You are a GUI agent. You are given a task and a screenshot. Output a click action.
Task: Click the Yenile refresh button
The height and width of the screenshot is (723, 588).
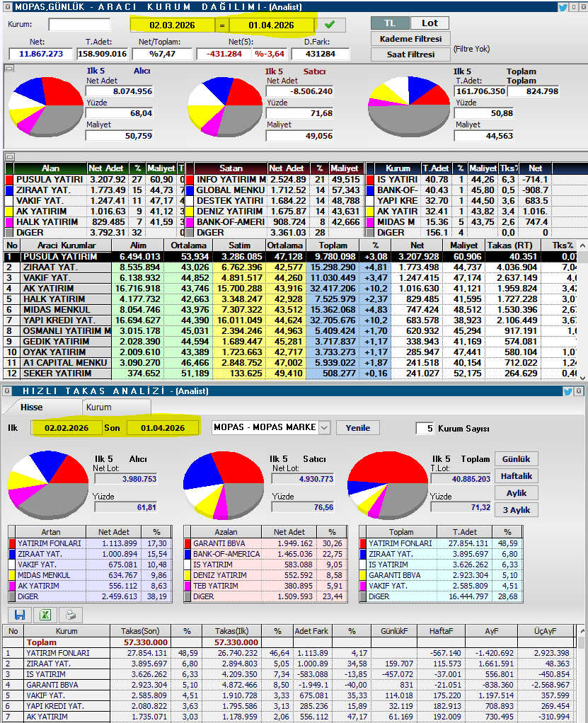coord(358,427)
